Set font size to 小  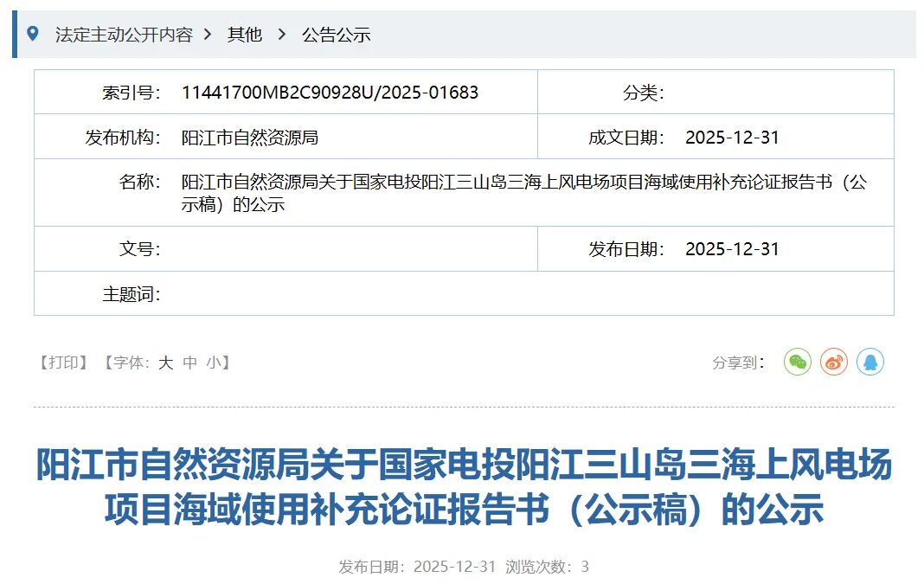pyautogui.click(x=214, y=363)
